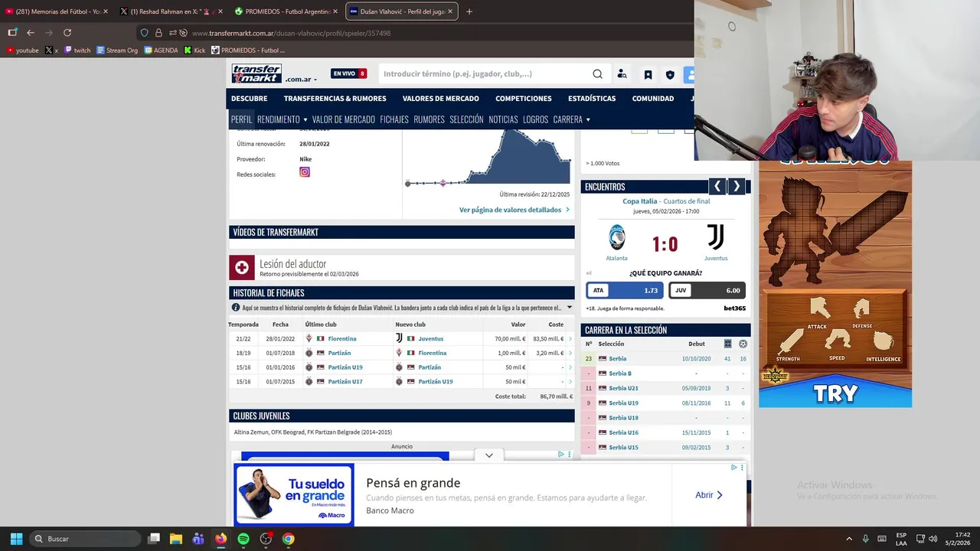Click the 1:0 match result
Viewport: 980px width, 551px height.
[x=665, y=245]
